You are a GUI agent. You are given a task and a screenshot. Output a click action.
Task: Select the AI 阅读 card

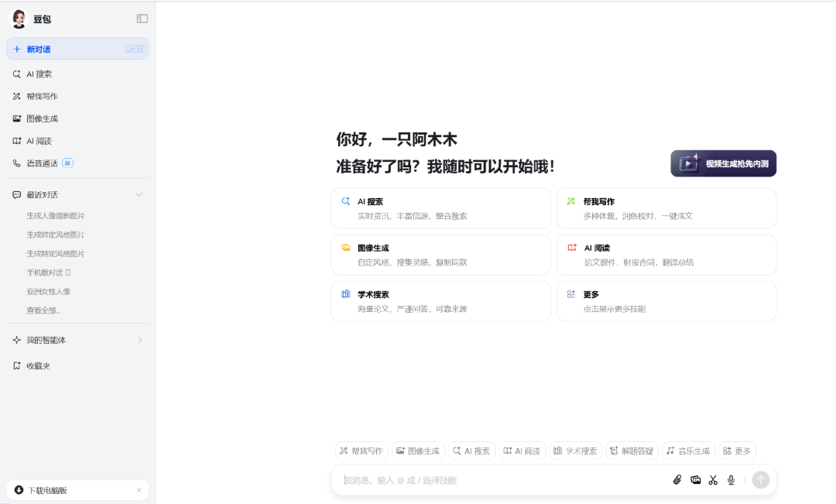pyautogui.click(x=666, y=255)
